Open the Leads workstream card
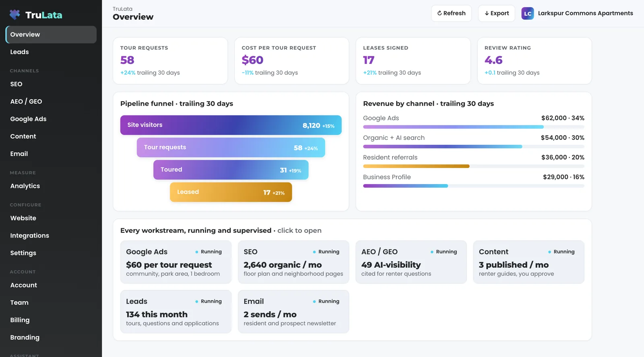 (176, 312)
